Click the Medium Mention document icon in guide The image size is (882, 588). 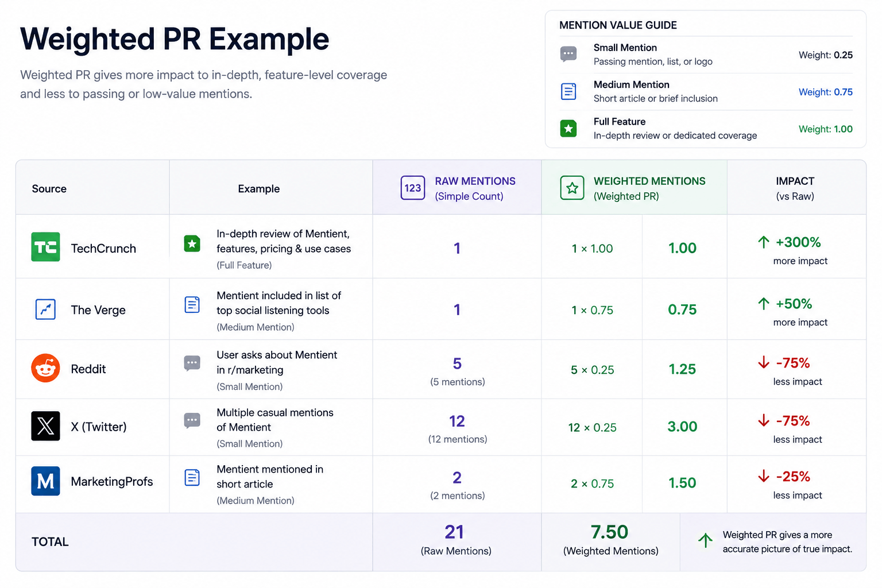click(x=568, y=91)
